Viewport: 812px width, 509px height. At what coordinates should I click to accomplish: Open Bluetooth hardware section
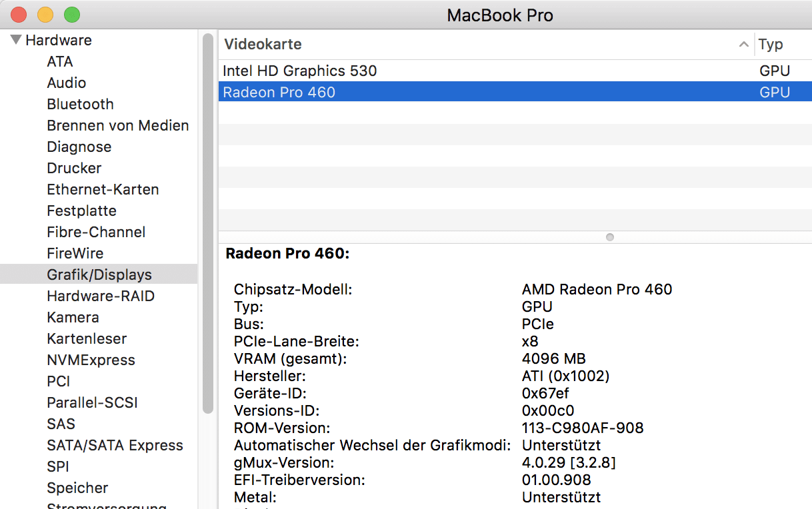point(80,104)
